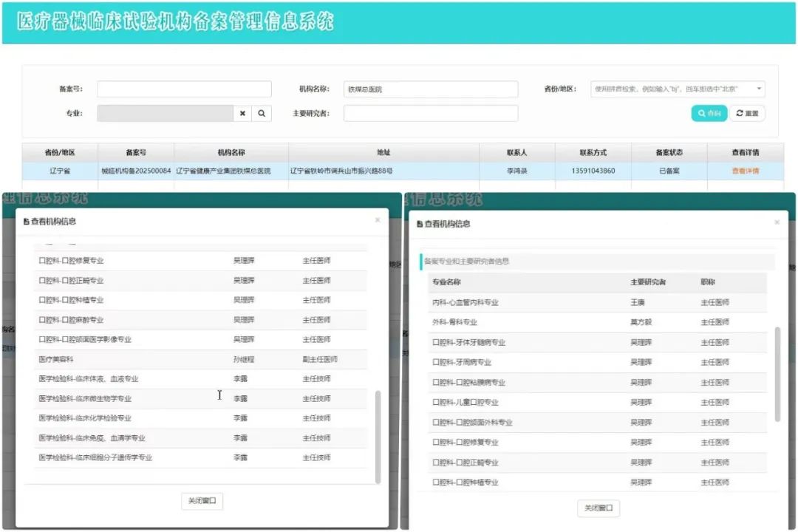
Task: Select 医学检验科-临床体液、血液专业 row
Action: pos(200,379)
